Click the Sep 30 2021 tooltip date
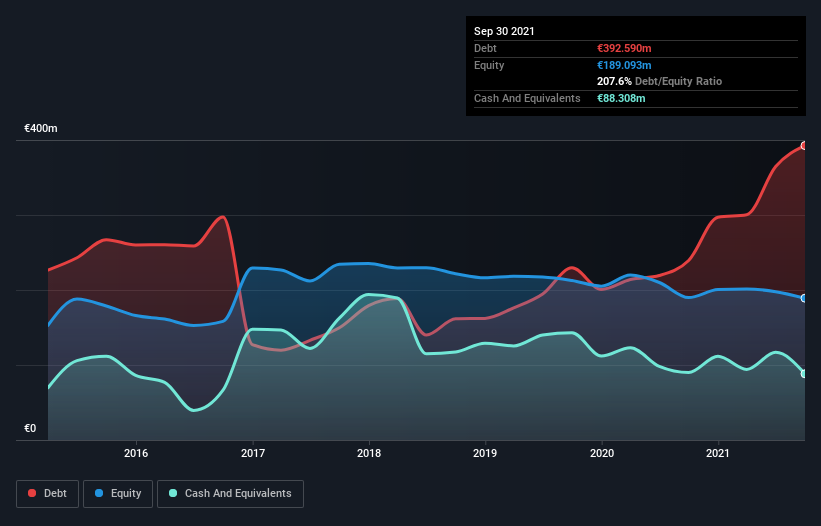 point(504,31)
